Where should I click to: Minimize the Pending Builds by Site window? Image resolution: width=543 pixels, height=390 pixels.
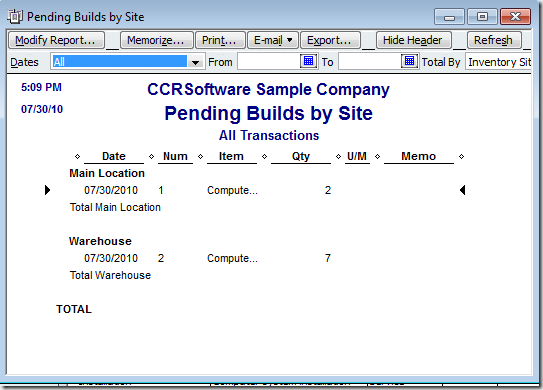pyautogui.click(x=449, y=17)
